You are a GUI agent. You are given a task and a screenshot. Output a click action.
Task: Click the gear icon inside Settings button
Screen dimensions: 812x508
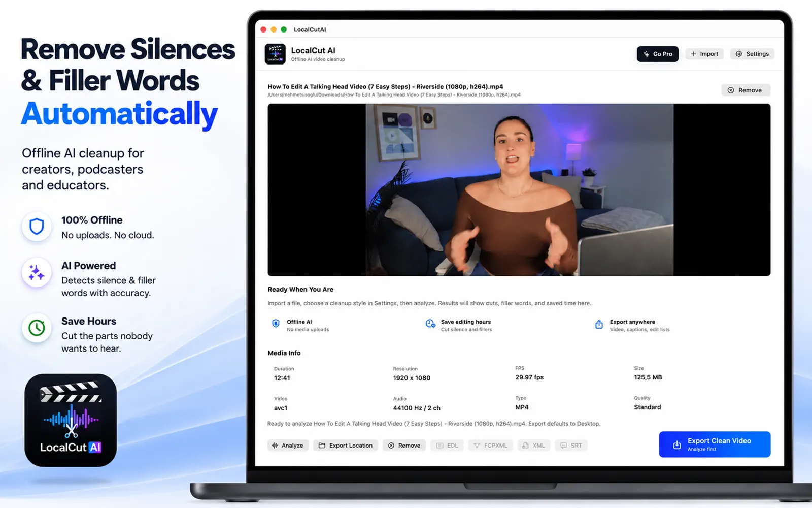click(x=739, y=54)
